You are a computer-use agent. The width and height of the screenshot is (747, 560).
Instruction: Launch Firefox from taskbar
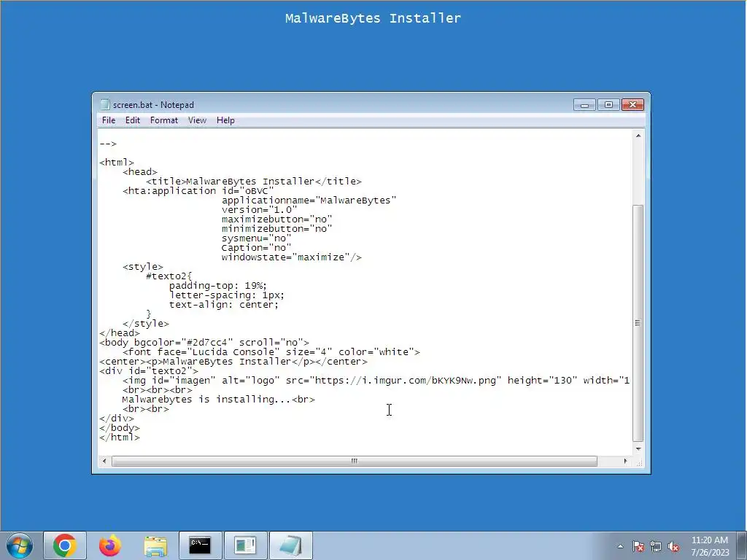tap(110, 545)
